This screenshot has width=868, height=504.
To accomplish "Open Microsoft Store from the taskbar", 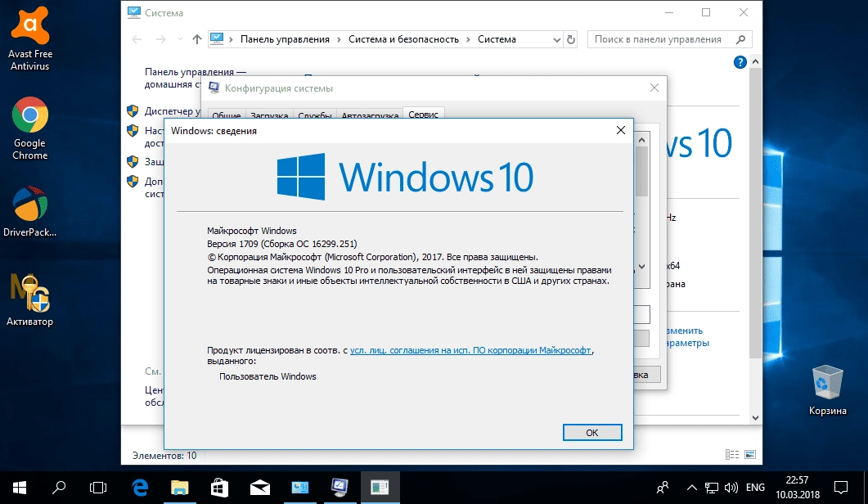I will point(219,488).
